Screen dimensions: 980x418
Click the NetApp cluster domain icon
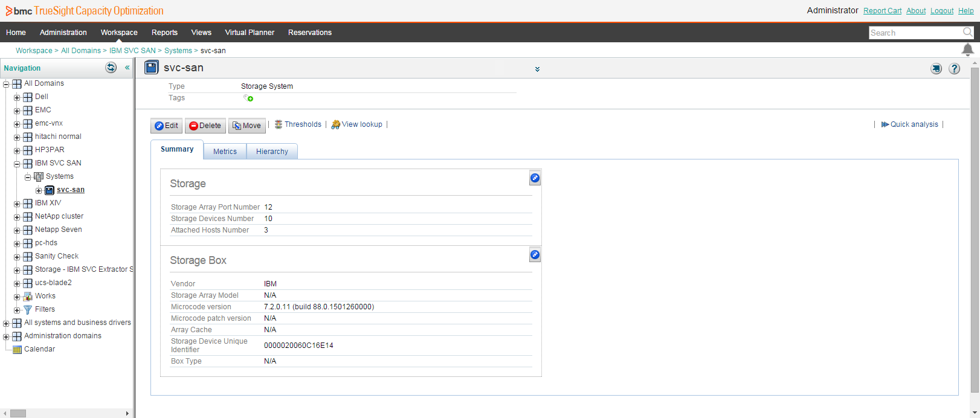point(28,217)
